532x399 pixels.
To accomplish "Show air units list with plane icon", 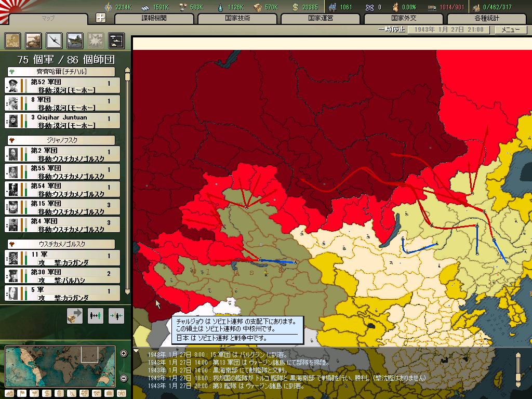I will coord(54,41).
